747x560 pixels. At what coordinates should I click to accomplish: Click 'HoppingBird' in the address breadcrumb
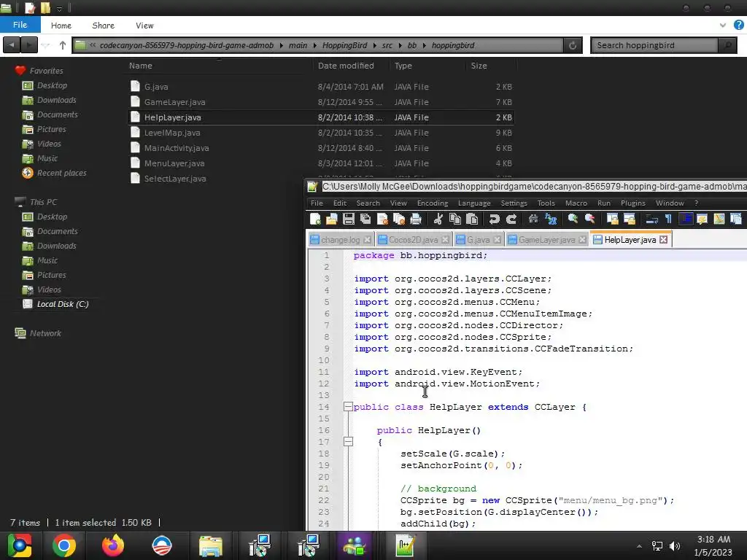click(344, 45)
